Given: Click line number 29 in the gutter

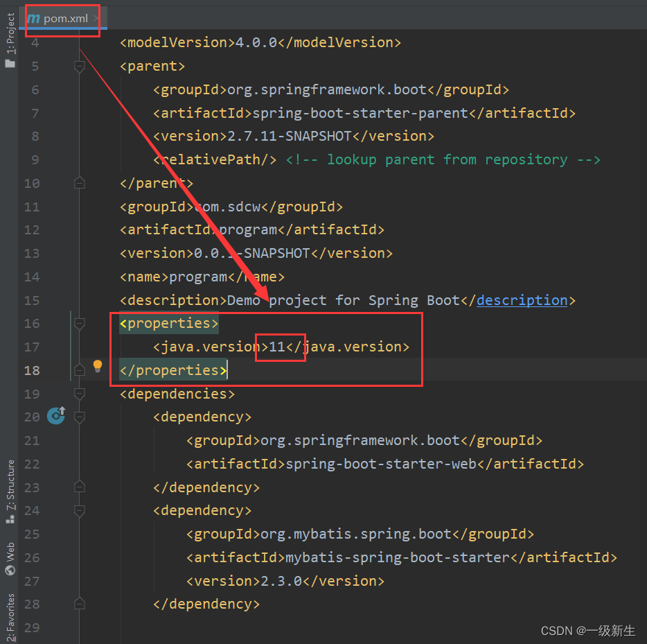Looking at the screenshot, I should (x=32, y=627).
